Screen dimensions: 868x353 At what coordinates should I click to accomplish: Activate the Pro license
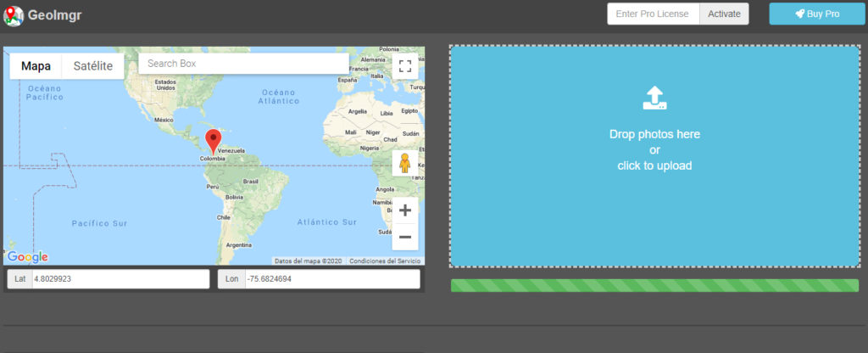(x=724, y=14)
